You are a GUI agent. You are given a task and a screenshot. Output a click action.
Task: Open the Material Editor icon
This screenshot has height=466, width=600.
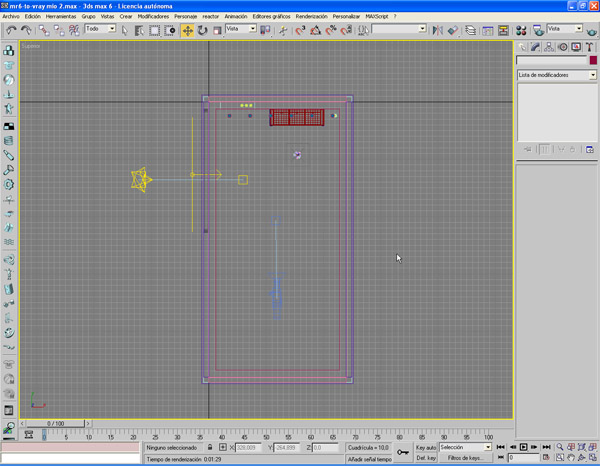(x=521, y=30)
